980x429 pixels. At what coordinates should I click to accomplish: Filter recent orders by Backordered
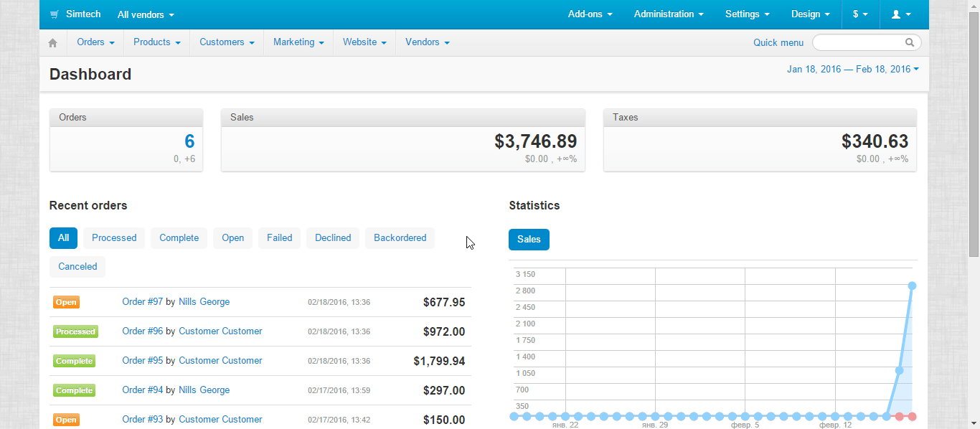(x=400, y=238)
